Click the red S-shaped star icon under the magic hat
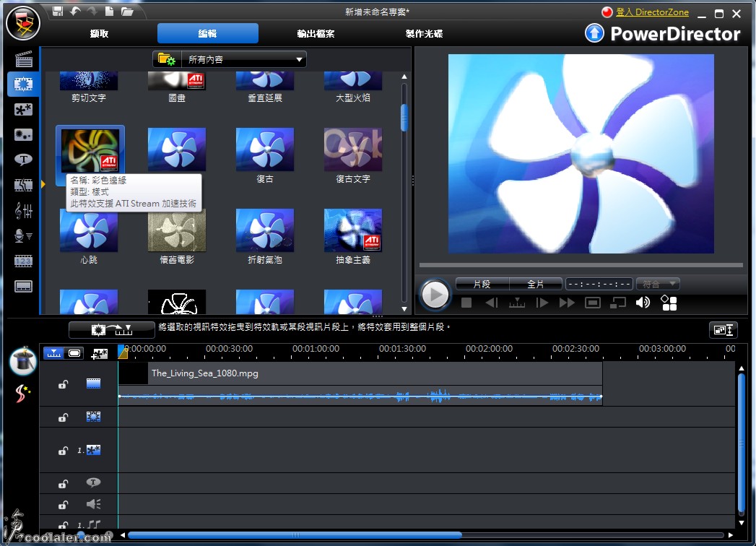 pyautogui.click(x=22, y=394)
